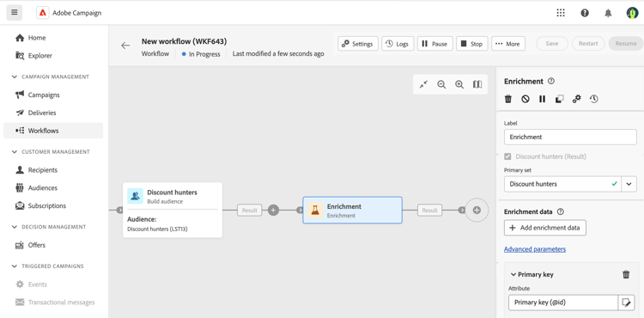Image resolution: width=644 pixels, height=318 pixels.
Task: Select the Discount hunters audience icon
Action: 135,196
